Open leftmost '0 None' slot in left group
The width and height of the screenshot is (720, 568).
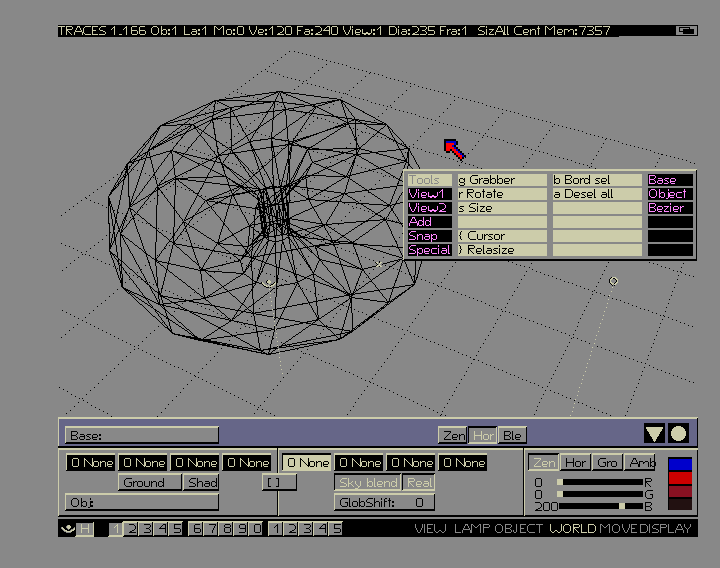point(91,462)
